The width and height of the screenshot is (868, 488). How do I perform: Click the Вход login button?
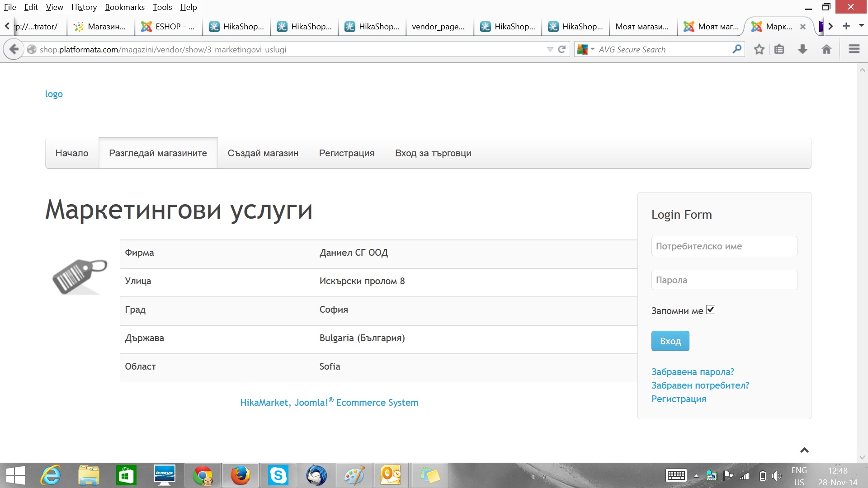pyautogui.click(x=670, y=341)
